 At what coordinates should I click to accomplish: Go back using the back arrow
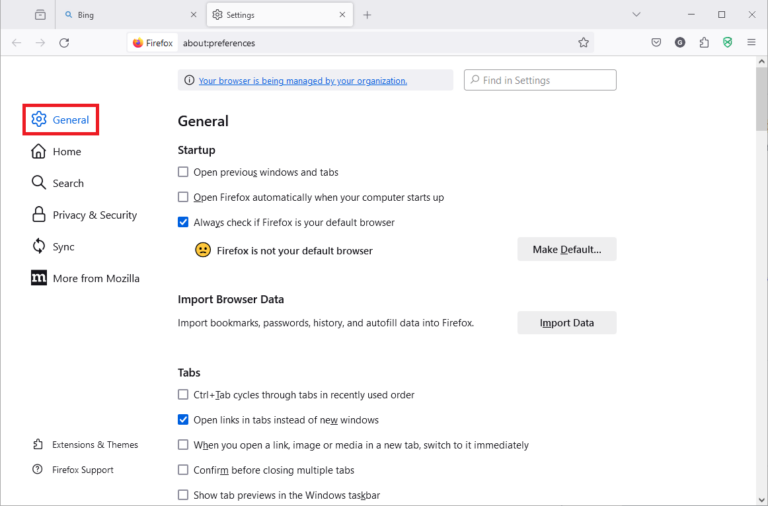pos(17,43)
